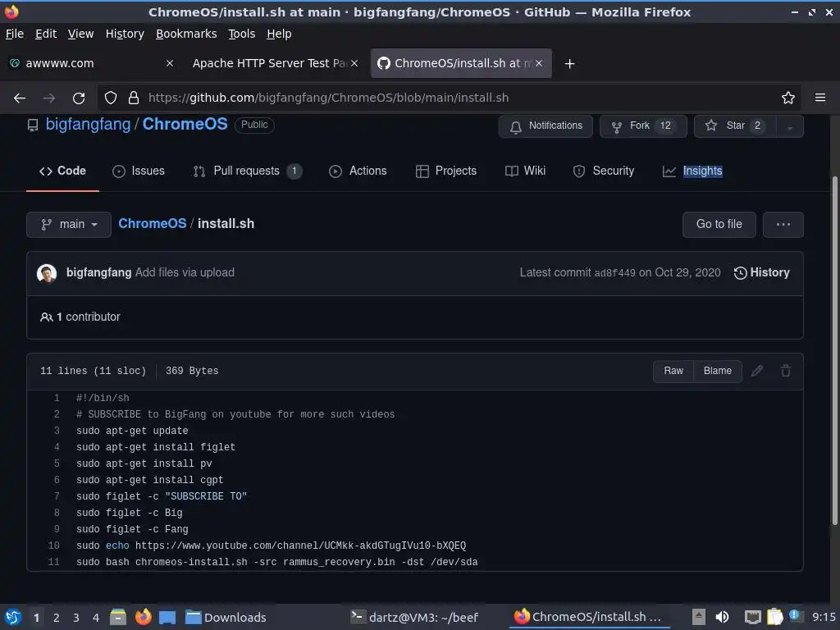
Task: Switch to workspace 2 in taskbar
Action: tap(57, 618)
